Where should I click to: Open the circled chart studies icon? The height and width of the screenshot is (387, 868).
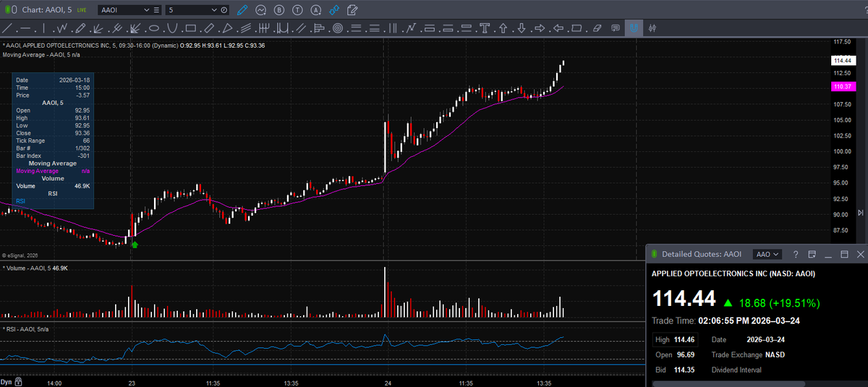[261, 10]
